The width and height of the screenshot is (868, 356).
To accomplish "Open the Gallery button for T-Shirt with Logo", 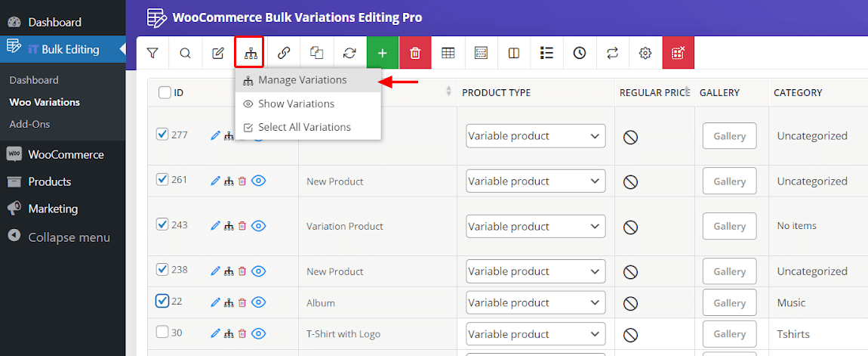I will click(x=730, y=334).
